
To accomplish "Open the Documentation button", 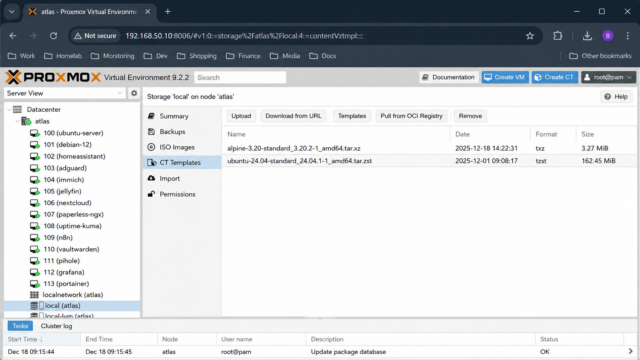I will point(449,77).
